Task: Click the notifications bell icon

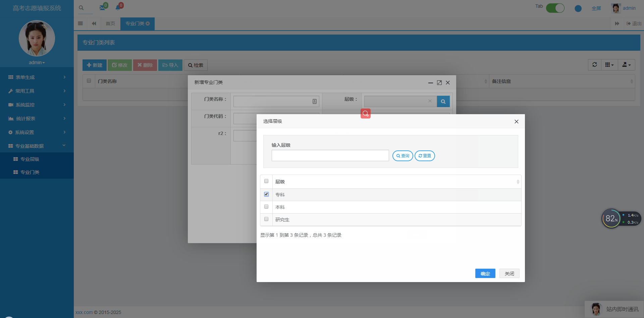Action: point(118,7)
